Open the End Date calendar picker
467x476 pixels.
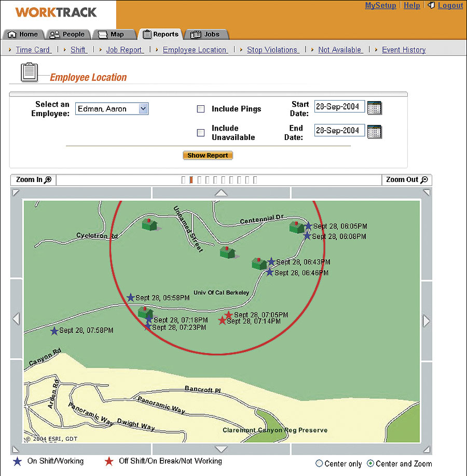point(374,132)
